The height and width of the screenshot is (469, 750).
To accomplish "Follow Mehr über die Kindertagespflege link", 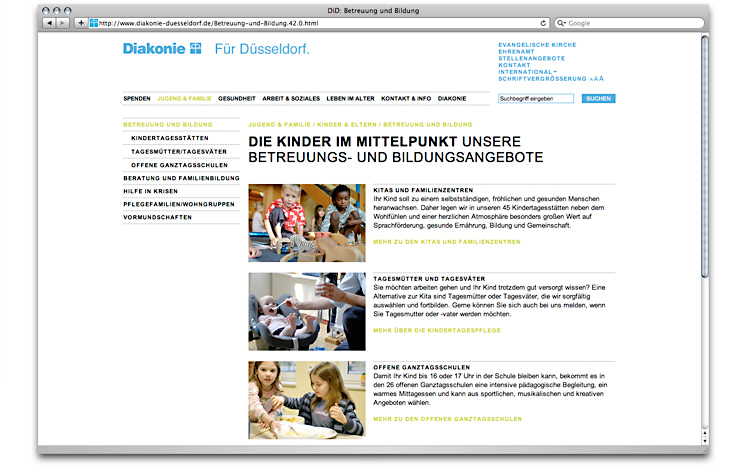I will 437,330.
